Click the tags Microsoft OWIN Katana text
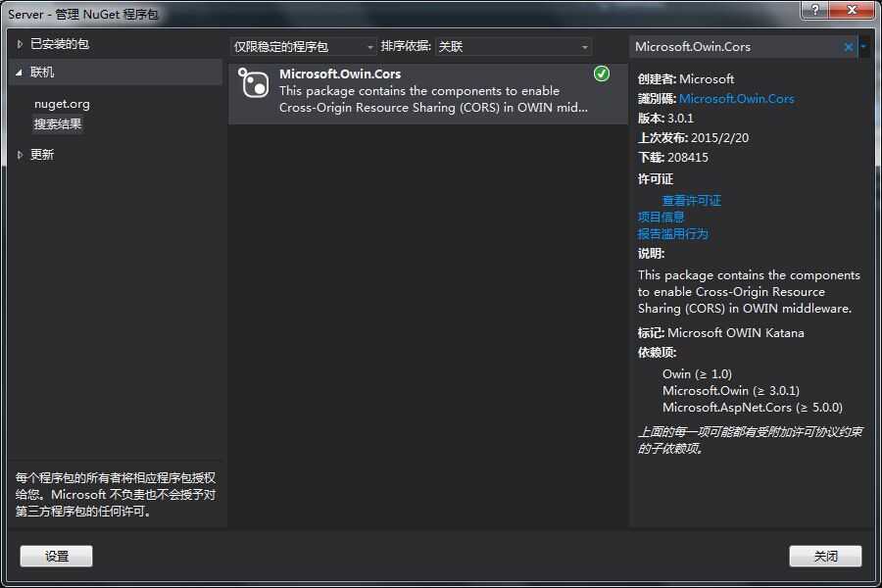The width and height of the screenshot is (882, 588). [x=736, y=333]
